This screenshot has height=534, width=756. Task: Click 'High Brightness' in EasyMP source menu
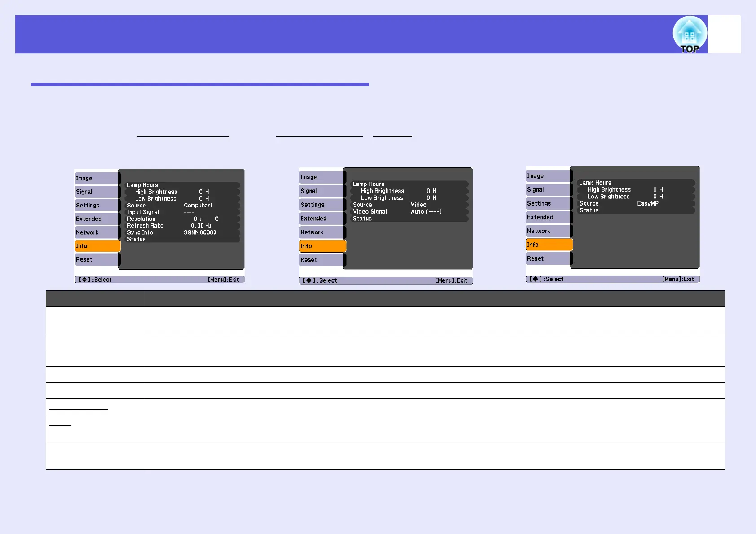[609, 189]
